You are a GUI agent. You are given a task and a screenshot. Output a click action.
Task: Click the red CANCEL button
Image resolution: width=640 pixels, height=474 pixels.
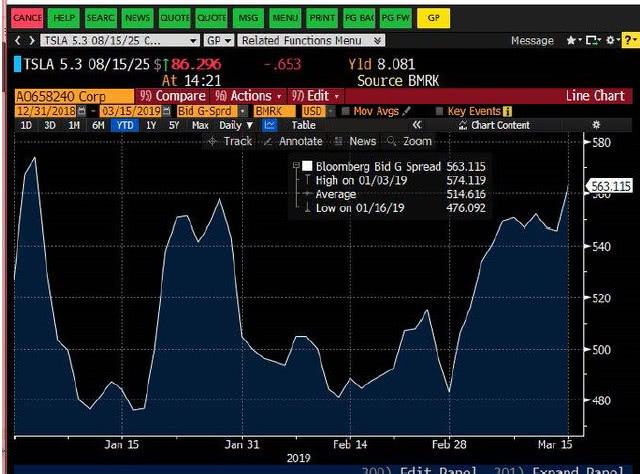pos(27,18)
